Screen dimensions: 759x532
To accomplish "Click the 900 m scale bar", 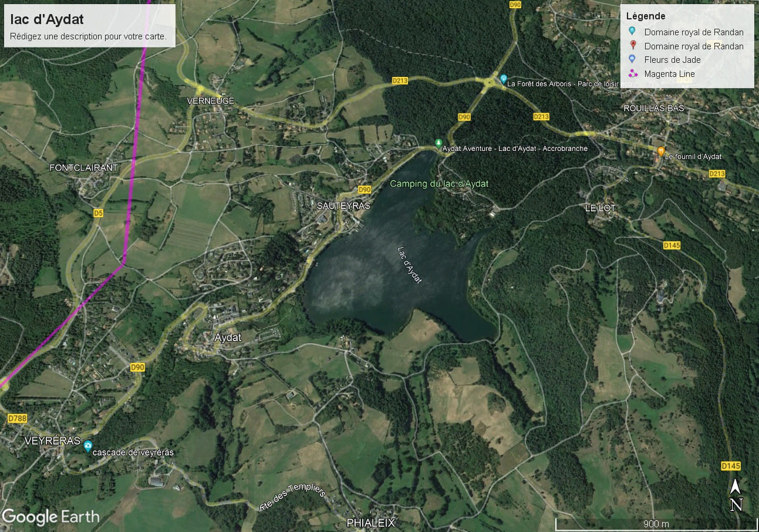I will click(656, 523).
